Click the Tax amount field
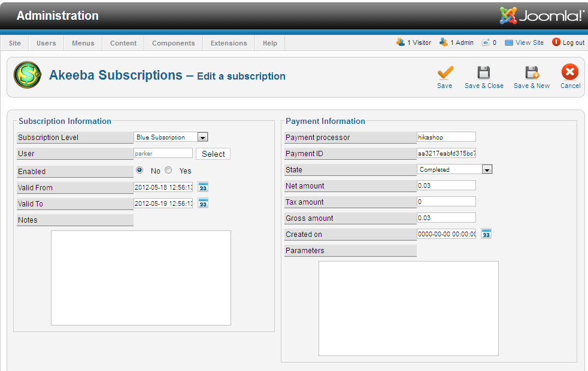Screen dimensions: 588x371 446,201
